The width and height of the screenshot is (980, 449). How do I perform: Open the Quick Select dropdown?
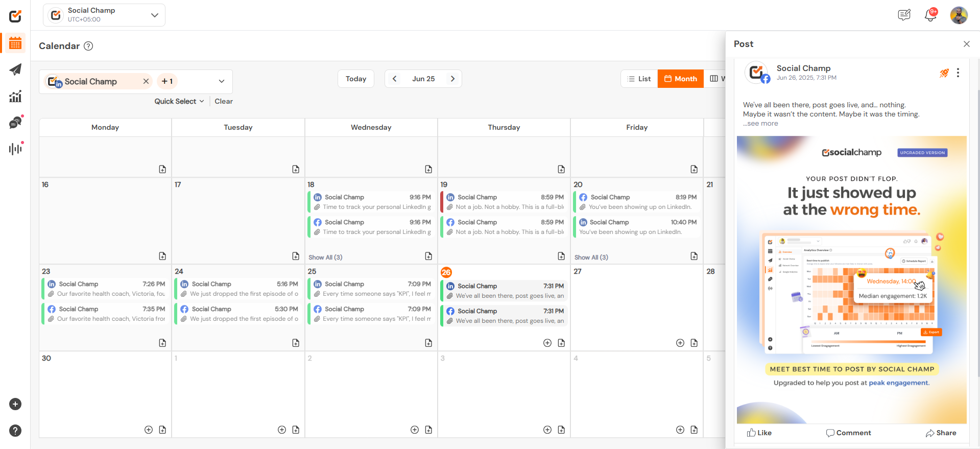179,101
